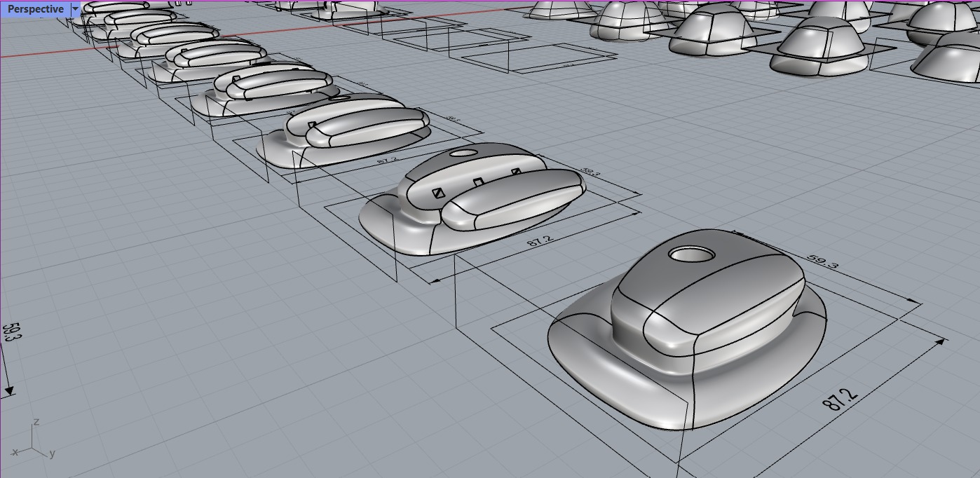The width and height of the screenshot is (980, 478).
Task: Select the vertical 59.3 dimension at the left edge
Action: (x=13, y=332)
